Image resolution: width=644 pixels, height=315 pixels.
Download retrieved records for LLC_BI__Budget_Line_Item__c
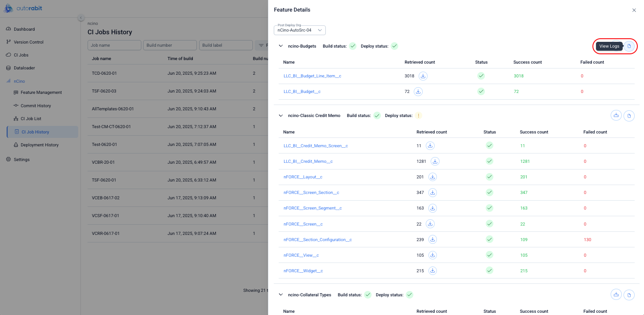click(423, 76)
